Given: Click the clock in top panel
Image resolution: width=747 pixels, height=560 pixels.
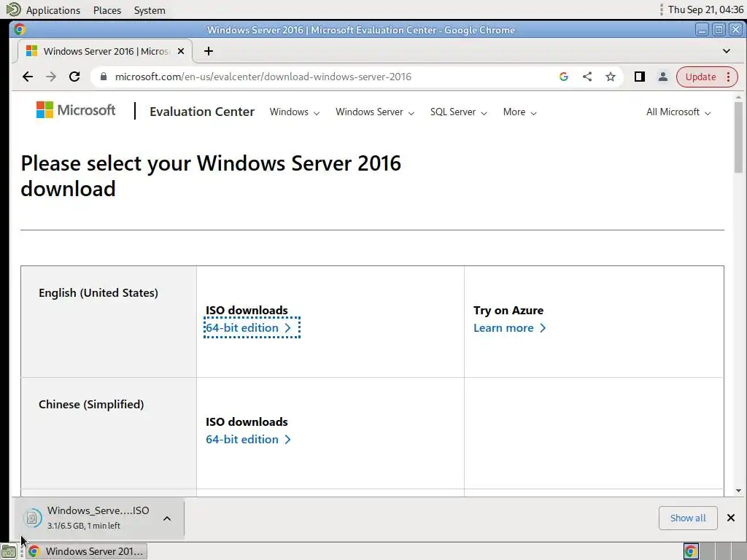Looking at the screenshot, I should click(705, 9).
